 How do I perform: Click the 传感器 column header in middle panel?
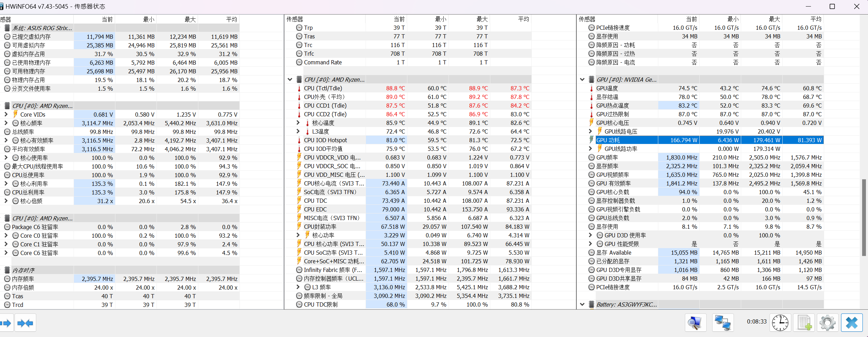tap(325, 19)
